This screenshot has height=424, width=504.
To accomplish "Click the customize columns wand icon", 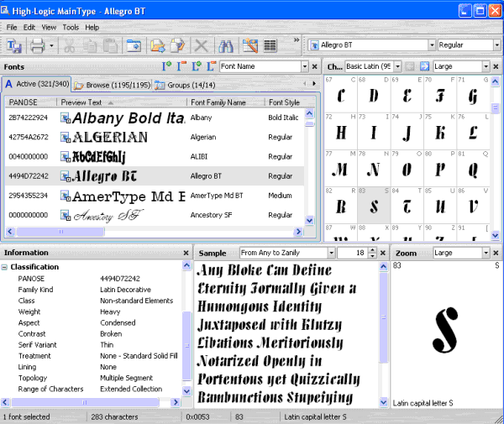I will [x=250, y=46].
